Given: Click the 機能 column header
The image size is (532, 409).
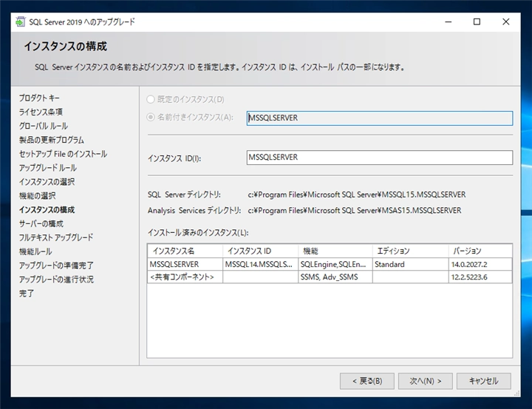Looking at the screenshot, I should pyautogui.click(x=335, y=251).
